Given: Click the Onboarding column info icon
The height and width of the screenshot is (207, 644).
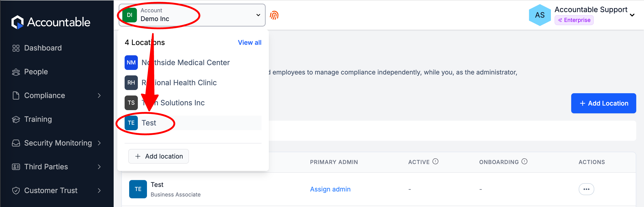Looking at the screenshot, I should point(524,162).
